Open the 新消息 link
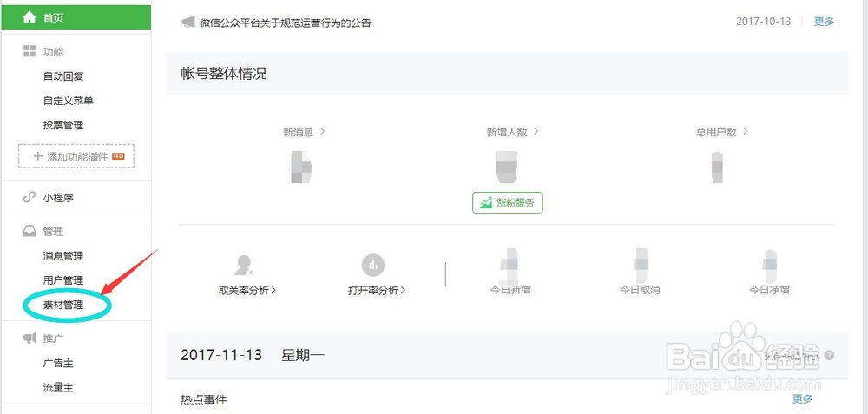868x414 pixels. tap(299, 132)
